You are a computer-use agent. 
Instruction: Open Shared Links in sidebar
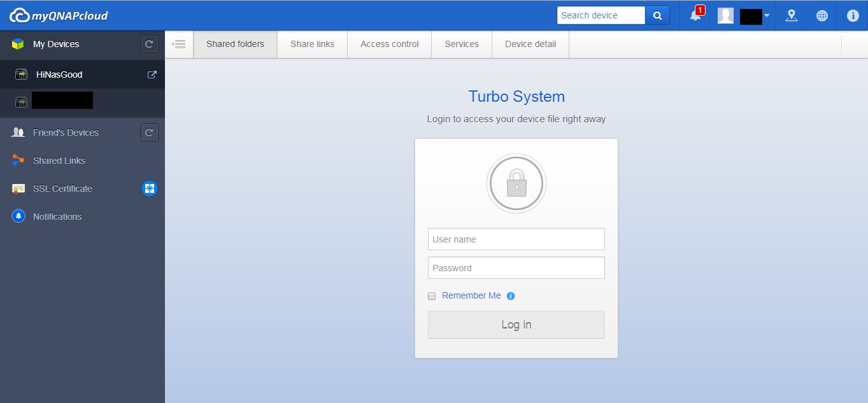point(59,160)
